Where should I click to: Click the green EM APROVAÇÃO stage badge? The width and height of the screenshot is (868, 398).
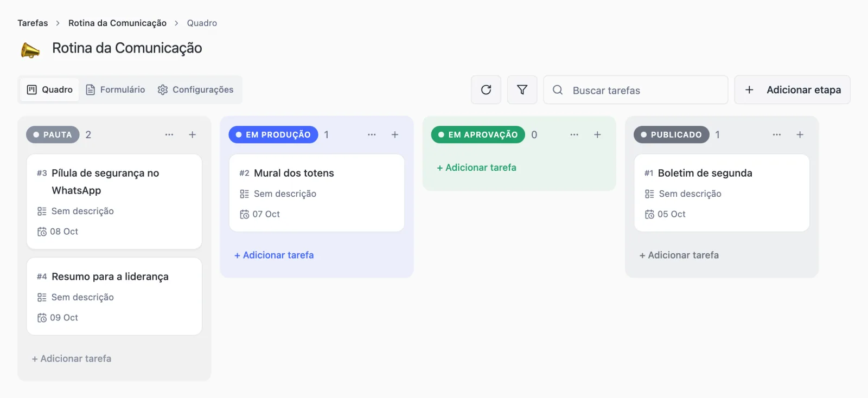point(478,134)
